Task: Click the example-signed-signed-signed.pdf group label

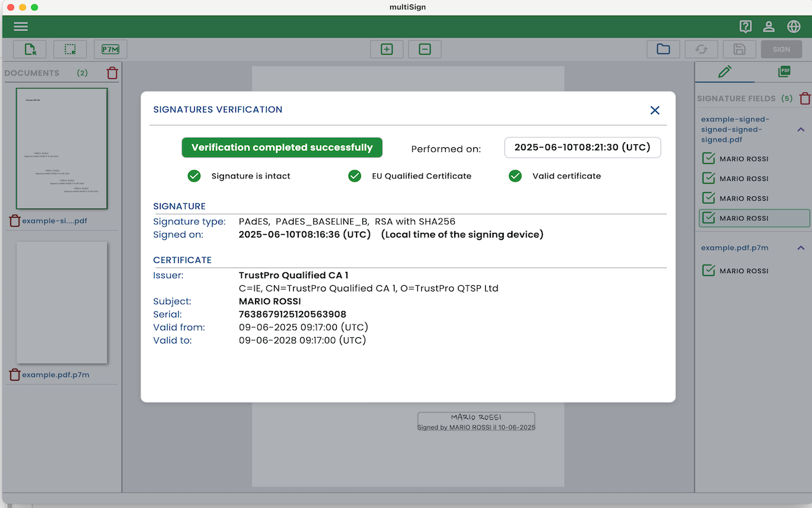Action: [735, 130]
